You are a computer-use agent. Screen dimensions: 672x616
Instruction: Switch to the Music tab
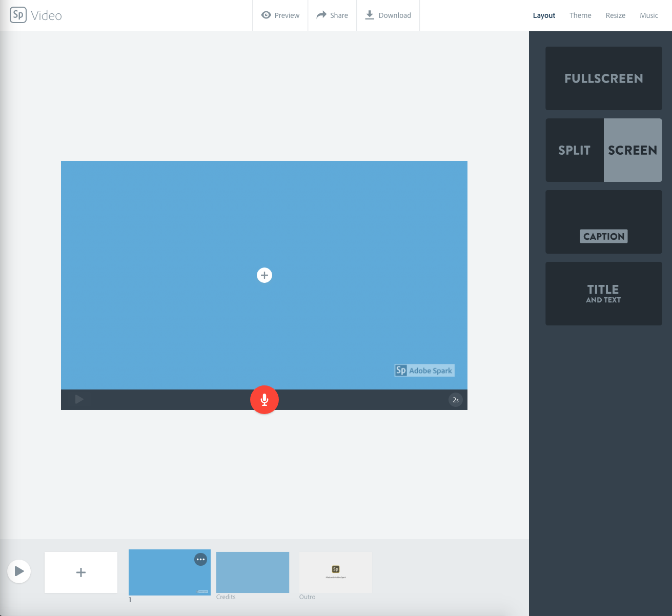click(648, 15)
